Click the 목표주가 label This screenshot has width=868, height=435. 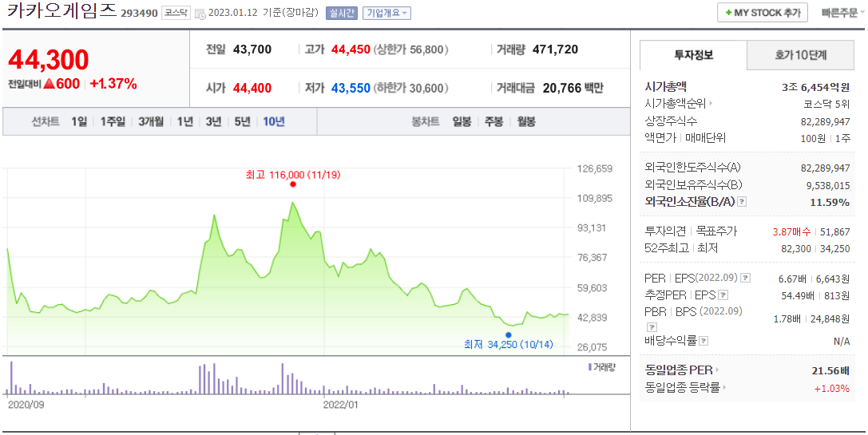click(716, 231)
